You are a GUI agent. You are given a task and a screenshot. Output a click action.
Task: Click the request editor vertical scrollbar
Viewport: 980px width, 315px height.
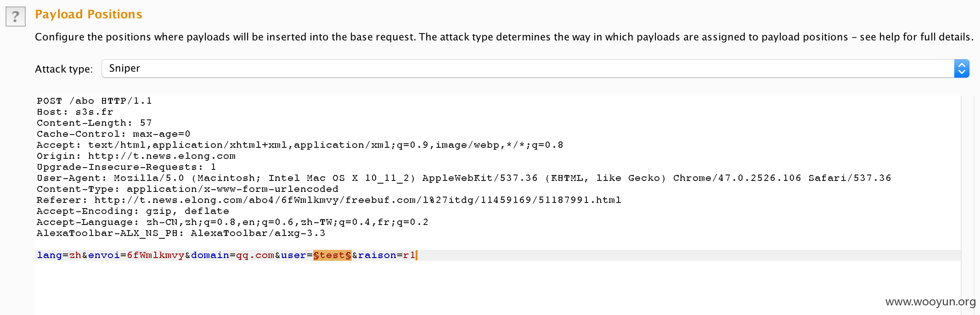tap(967, 205)
